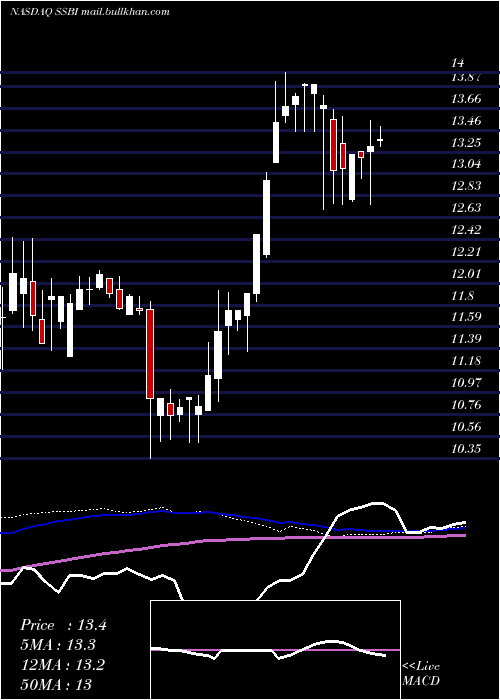Select the 10.76 price axis label
This screenshot has width=500, height=700.
[x=467, y=405]
